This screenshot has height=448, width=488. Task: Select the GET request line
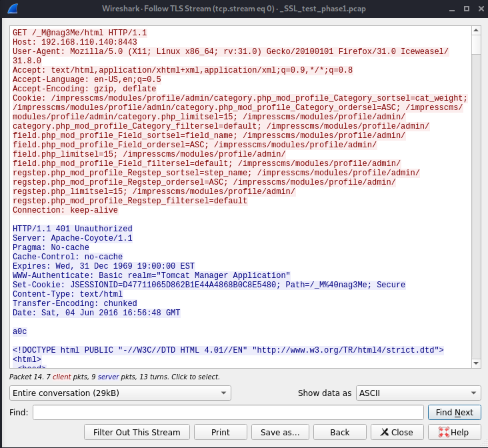click(79, 33)
